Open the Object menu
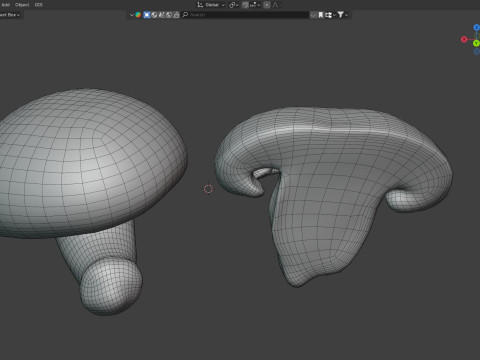 tap(22, 5)
